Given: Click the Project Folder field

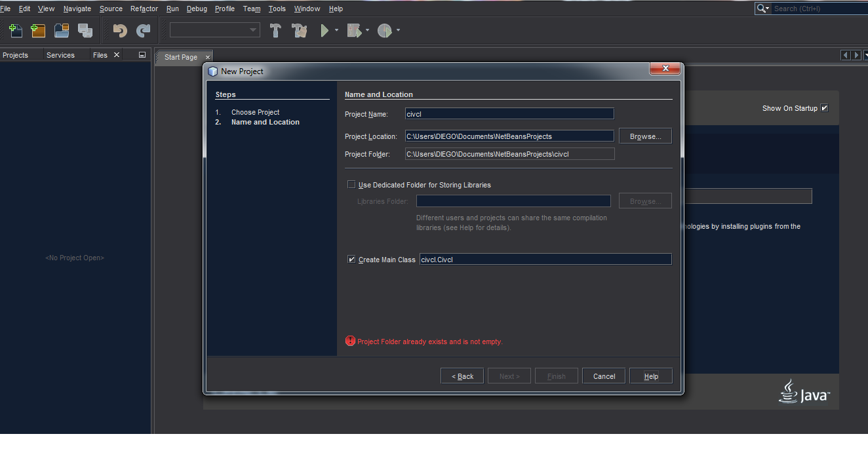Looking at the screenshot, I should 509,154.
